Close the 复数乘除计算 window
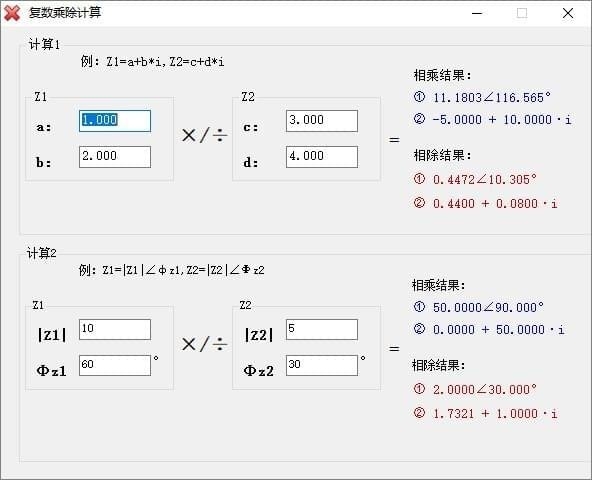This screenshot has width=592, height=480. coord(568,13)
